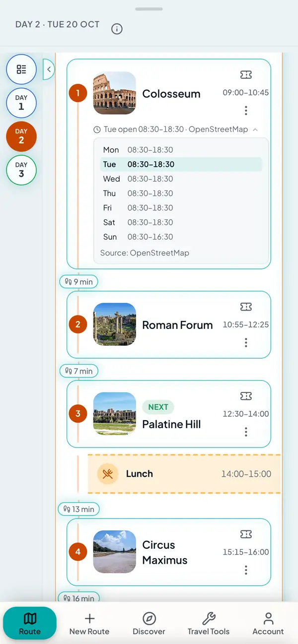Tap the stop number 3 marker

pos(78,413)
